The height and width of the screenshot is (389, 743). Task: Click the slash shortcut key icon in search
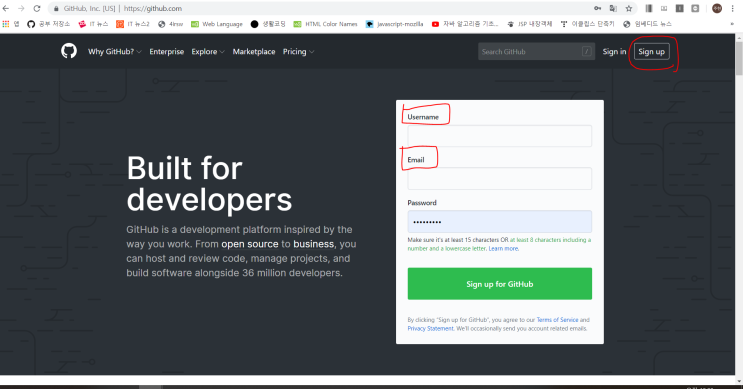586,52
